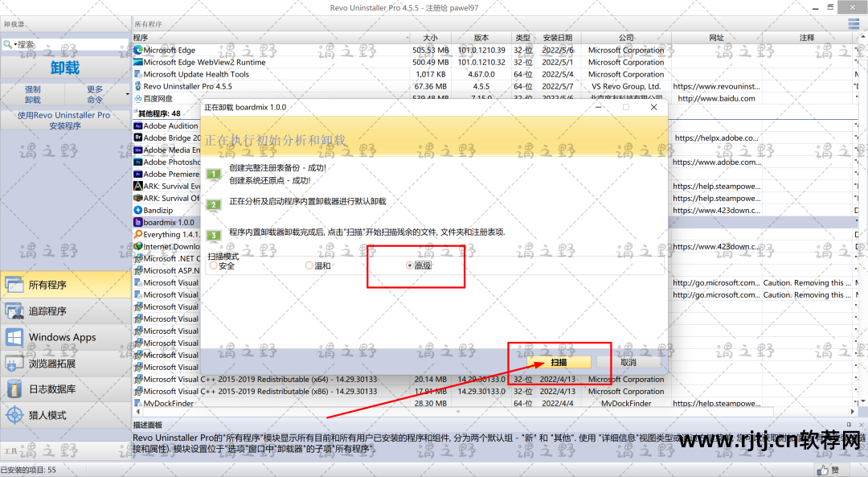Close the boardmix uninstall dialog
868x477 pixels.
click(653, 107)
